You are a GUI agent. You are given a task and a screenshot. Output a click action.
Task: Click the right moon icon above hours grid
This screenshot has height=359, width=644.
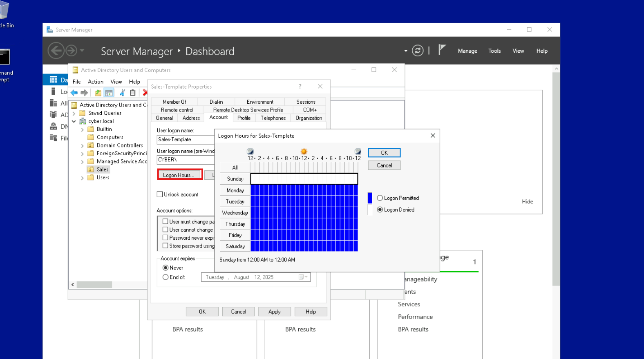click(x=358, y=152)
